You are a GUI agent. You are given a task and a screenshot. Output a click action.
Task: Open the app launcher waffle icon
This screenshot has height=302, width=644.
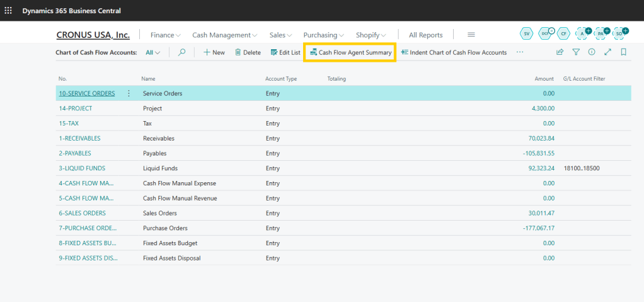coord(8,11)
